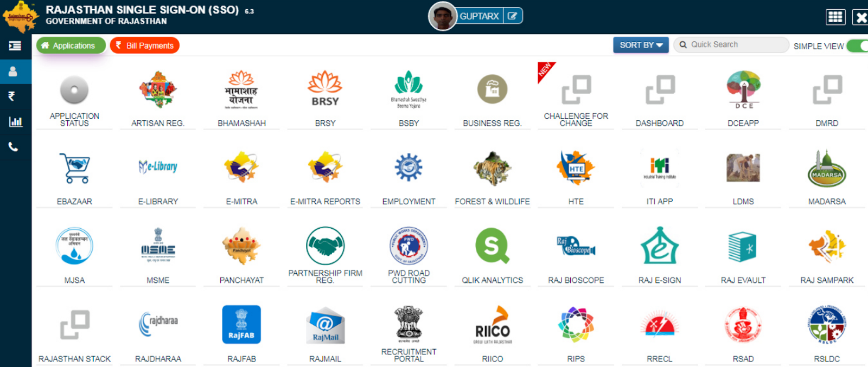Launch the MJSA water drop icon

point(74,246)
